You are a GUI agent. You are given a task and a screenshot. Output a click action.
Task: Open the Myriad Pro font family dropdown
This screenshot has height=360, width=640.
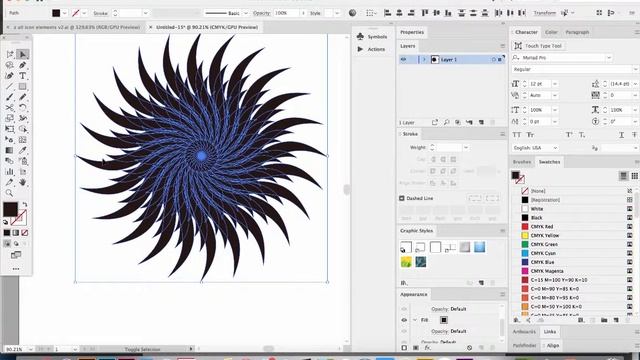609,58
